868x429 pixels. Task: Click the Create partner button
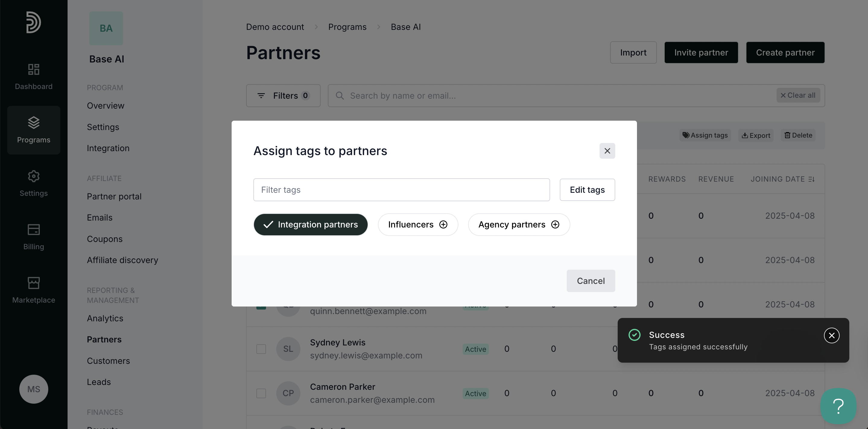(x=785, y=52)
